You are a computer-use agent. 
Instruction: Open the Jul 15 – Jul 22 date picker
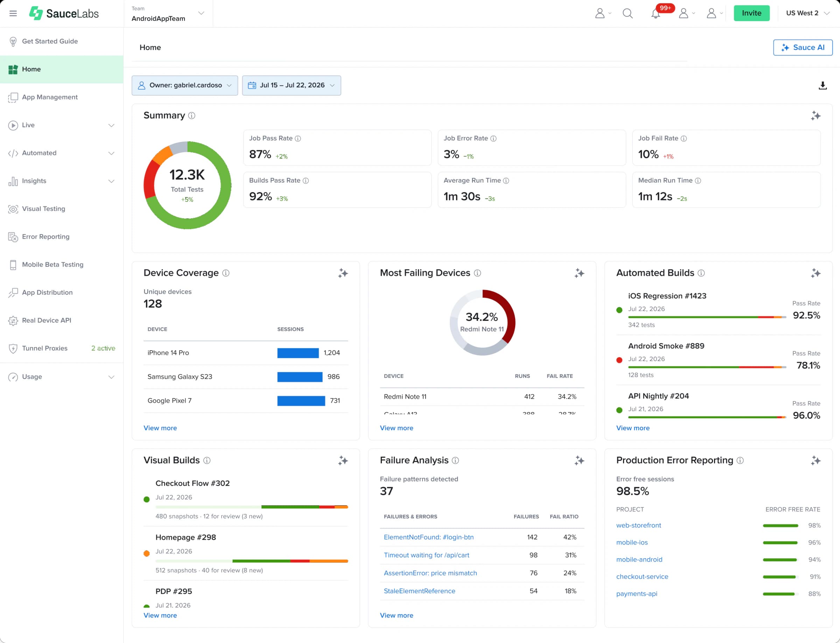[292, 85]
